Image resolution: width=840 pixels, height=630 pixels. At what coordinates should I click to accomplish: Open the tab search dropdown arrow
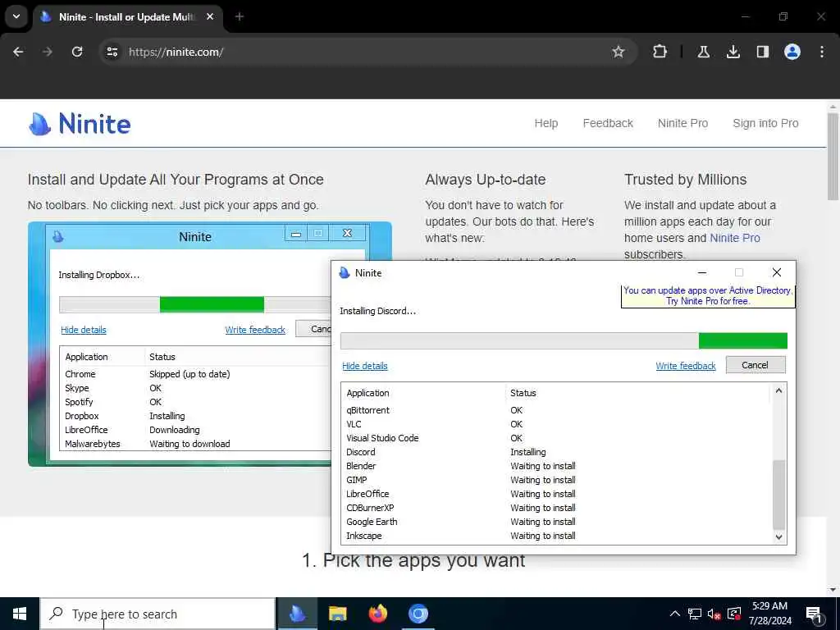(x=16, y=16)
